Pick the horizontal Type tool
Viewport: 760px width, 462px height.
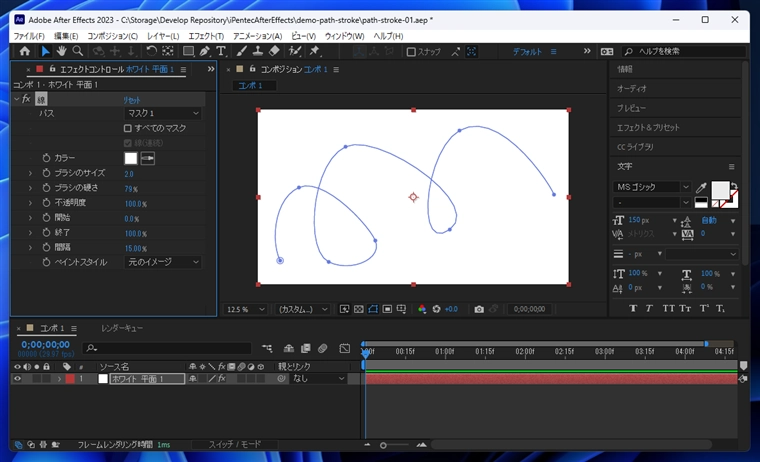point(221,51)
